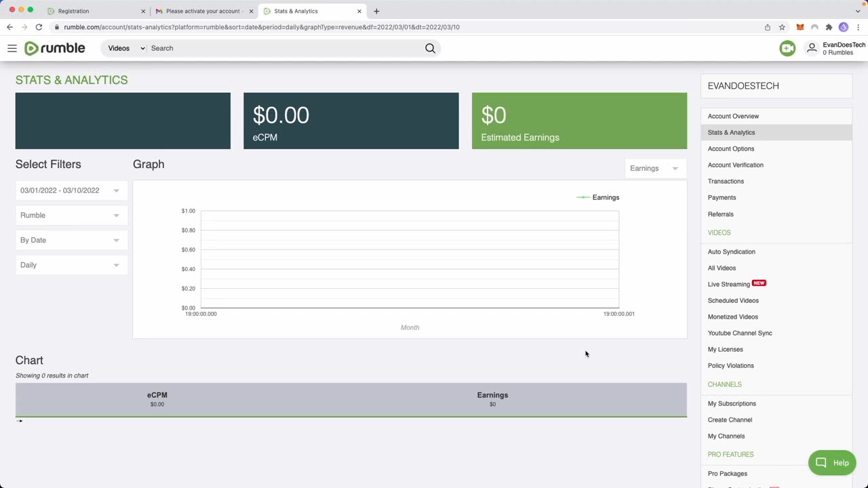Click the "Showing 0 results in chart" text
This screenshot has width=868, height=488.
(x=52, y=375)
